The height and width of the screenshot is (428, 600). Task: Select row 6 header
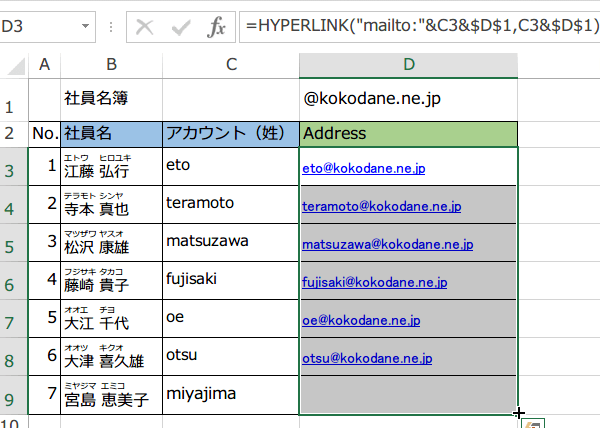click(14, 280)
